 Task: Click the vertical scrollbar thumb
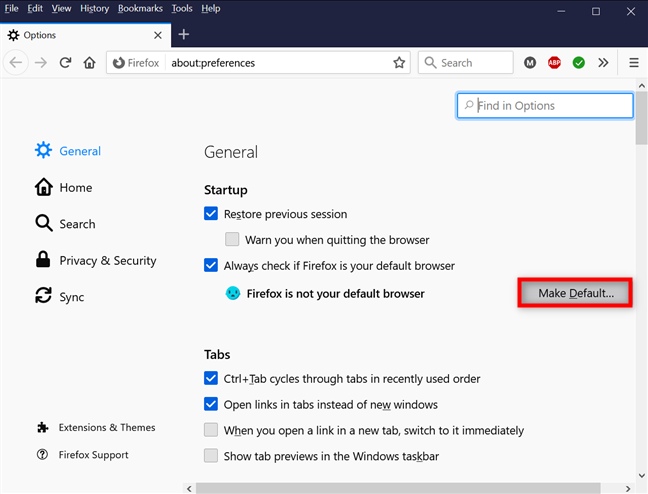[641, 118]
